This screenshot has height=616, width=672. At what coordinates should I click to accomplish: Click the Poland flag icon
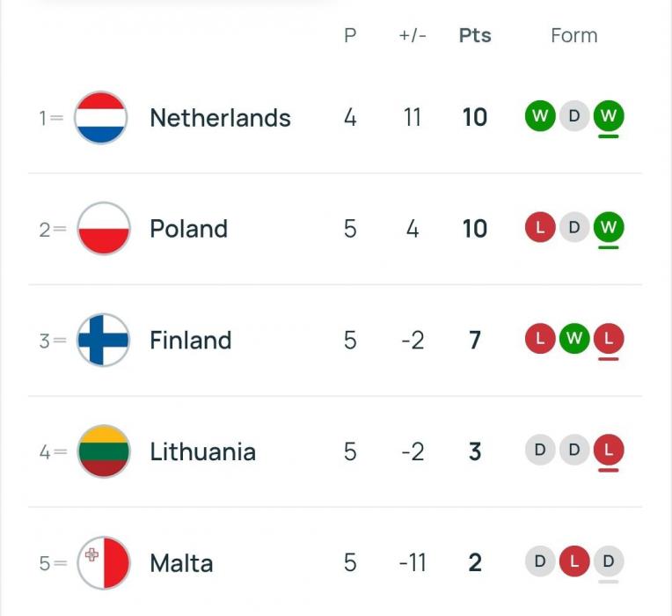coord(104,229)
